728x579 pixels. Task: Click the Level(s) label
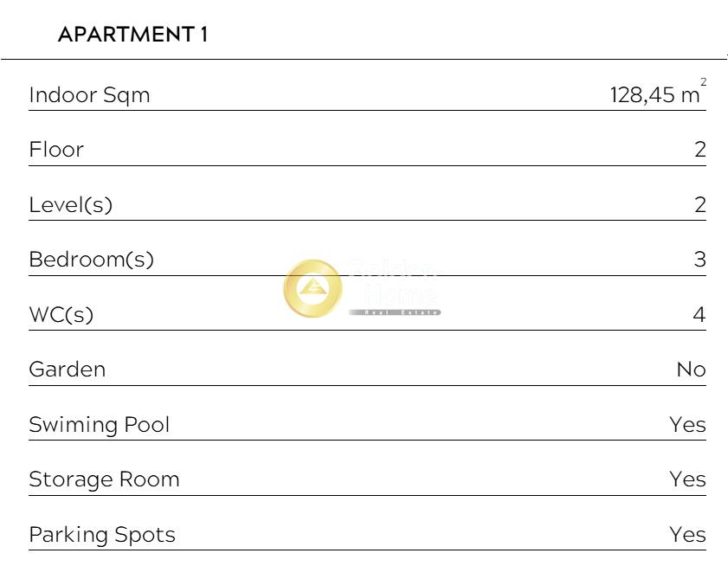[71, 205]
